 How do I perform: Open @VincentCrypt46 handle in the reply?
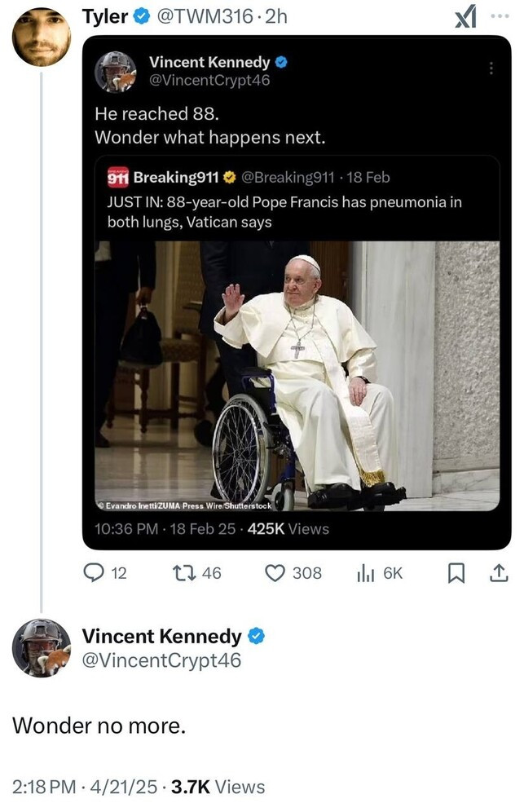pyautogui.click(x=162, y=660)
